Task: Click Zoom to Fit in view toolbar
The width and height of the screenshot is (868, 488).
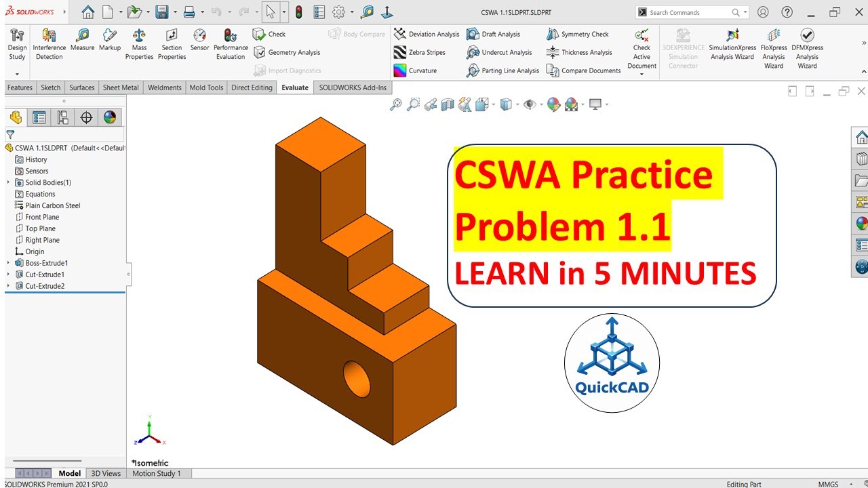Action: point(395,104)
